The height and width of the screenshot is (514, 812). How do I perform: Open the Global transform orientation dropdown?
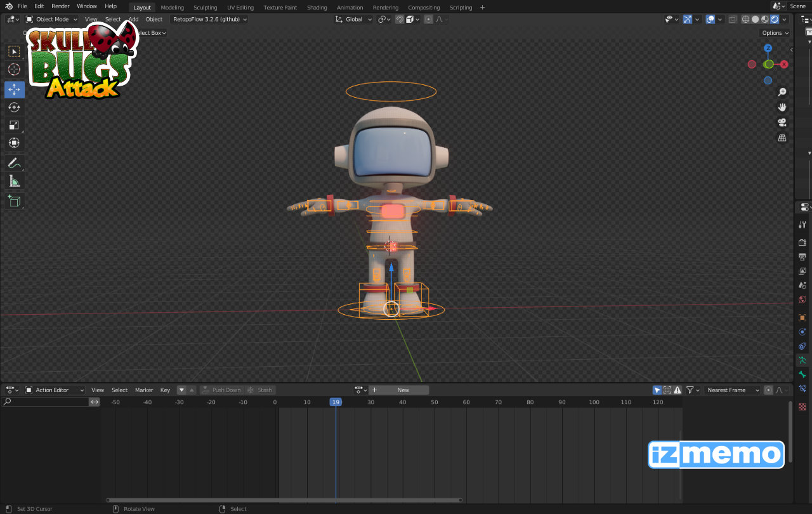(x=358, y=19)
